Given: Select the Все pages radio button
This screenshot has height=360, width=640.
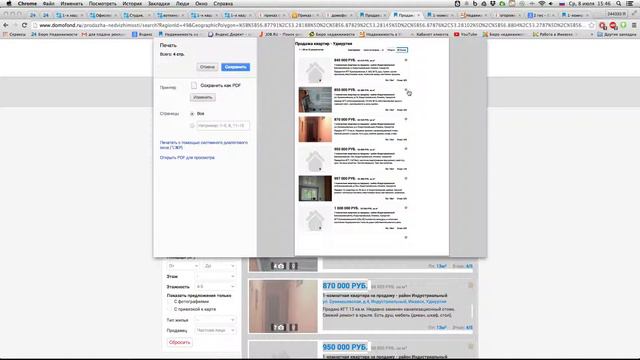Looking at the screenshot, I should [192, 114].
